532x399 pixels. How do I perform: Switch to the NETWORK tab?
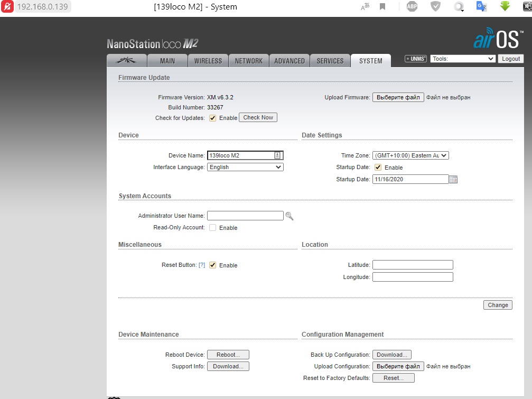coord(249,61)
